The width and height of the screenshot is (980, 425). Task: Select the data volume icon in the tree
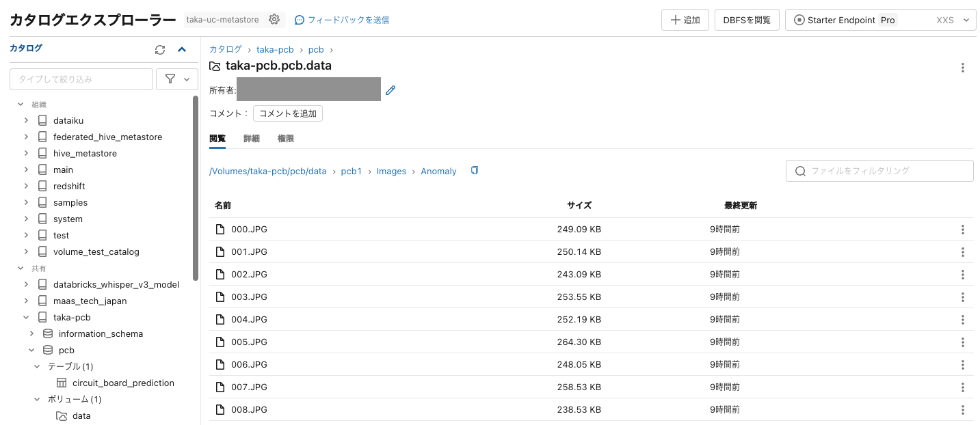62,415
